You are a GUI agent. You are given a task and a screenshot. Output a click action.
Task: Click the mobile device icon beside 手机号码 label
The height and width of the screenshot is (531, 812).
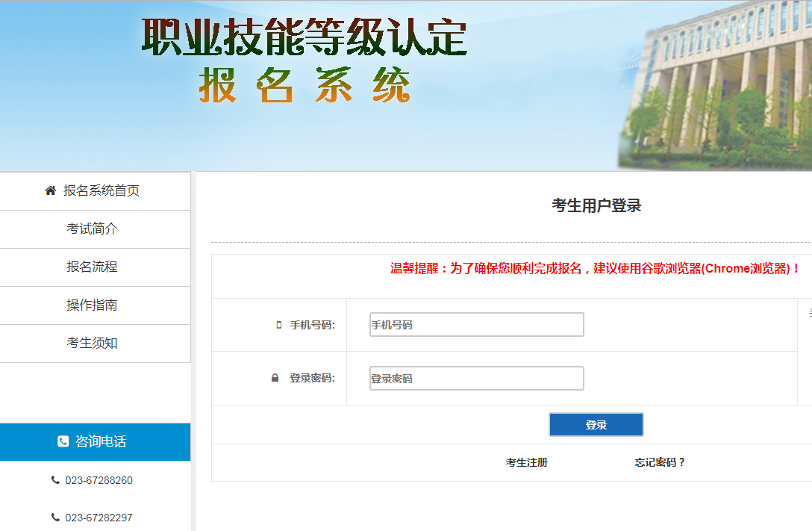279,325
